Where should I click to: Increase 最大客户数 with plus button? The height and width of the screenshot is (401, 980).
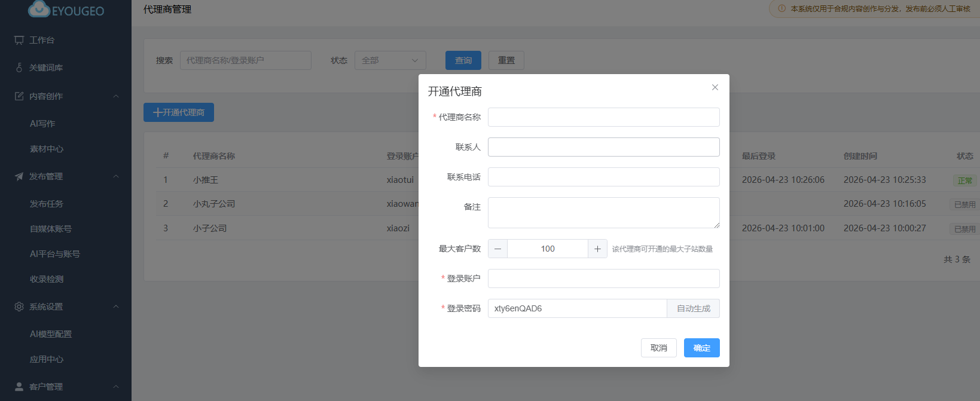597,249
